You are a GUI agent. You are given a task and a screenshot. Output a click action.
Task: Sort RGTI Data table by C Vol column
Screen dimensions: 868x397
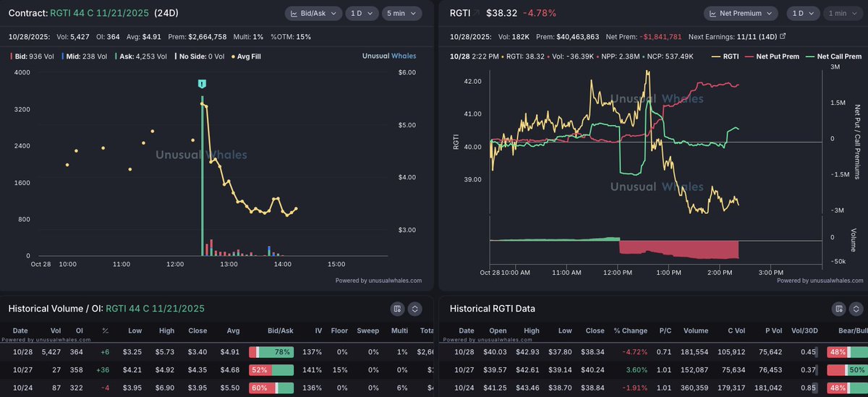(738, 330)
